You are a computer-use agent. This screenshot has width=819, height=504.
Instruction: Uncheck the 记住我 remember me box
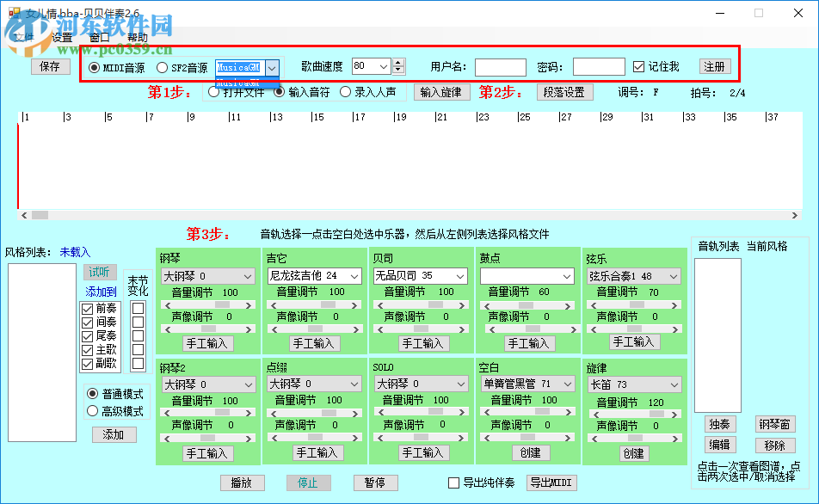(x=637, y=66)
